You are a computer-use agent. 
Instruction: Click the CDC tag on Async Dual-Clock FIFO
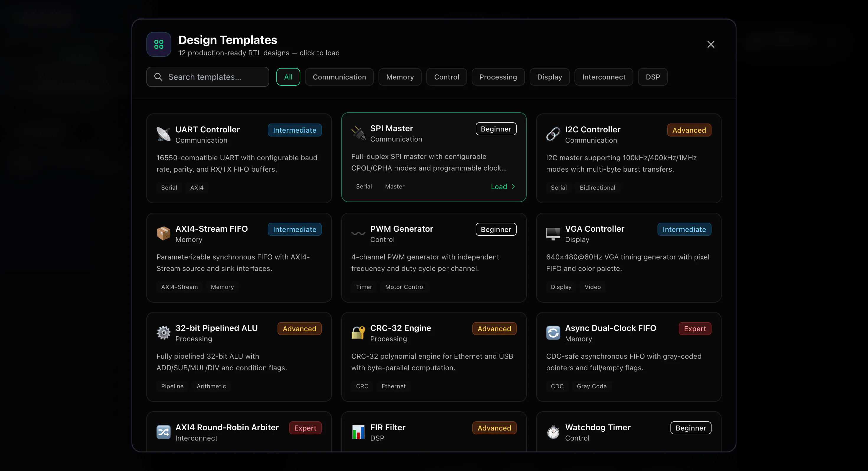[557, 386]
